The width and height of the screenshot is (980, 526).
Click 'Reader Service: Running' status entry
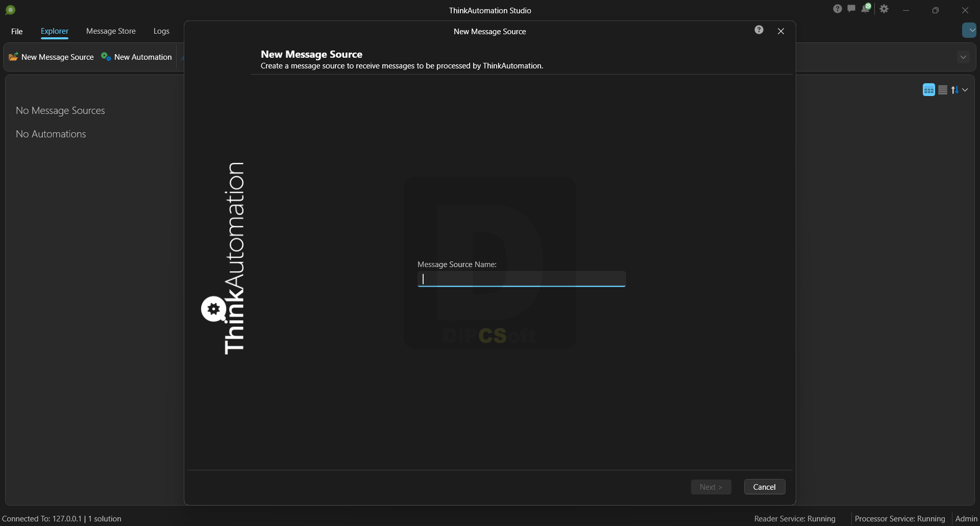(795, 518)
